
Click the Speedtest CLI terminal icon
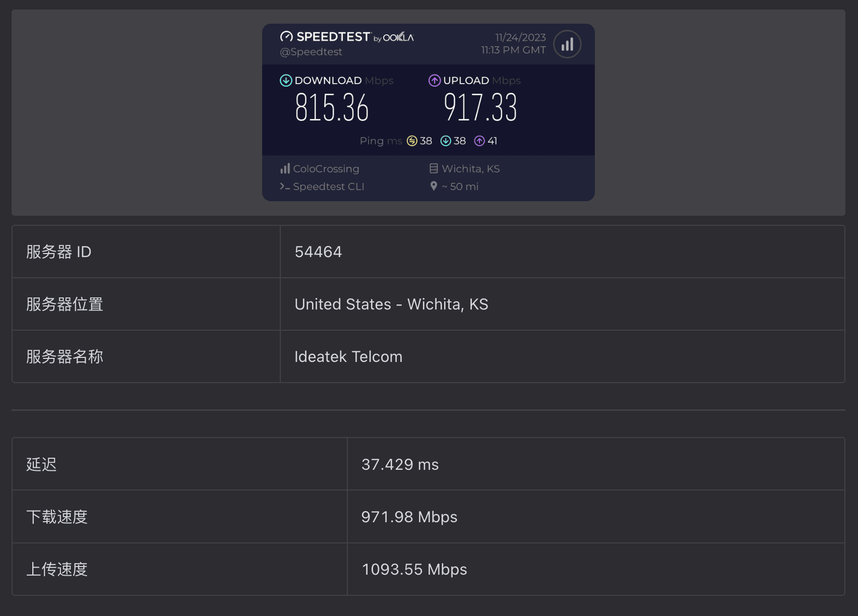(x=285, y=187)
